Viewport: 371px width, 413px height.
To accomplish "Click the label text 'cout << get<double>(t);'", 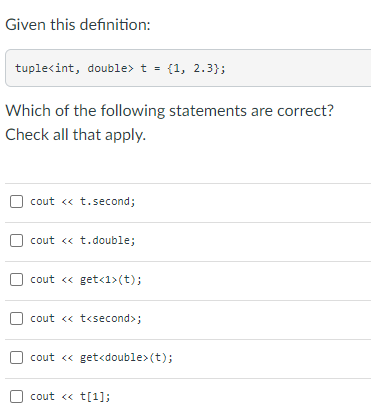I will [x=101, y=357].
